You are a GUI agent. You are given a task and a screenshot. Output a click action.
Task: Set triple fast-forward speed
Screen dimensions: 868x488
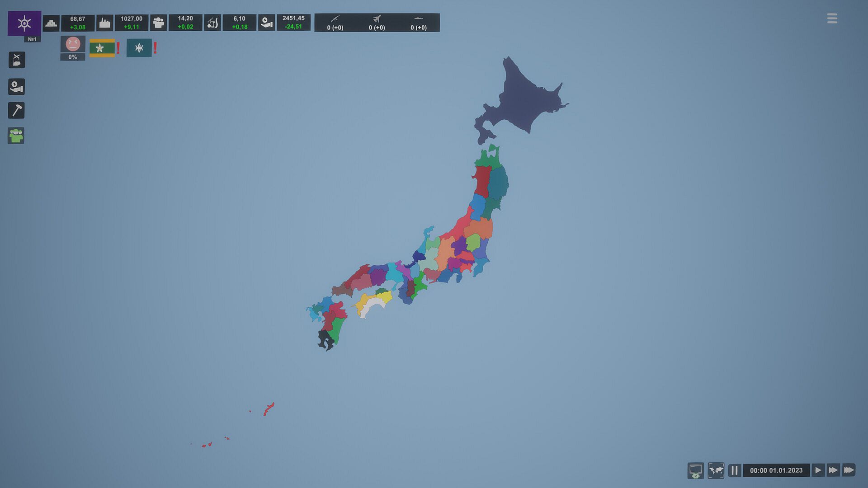849,470
